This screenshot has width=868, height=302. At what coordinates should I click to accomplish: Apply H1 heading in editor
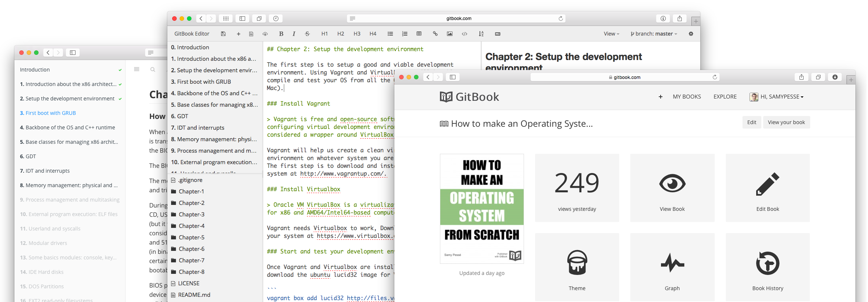(324, 34)
